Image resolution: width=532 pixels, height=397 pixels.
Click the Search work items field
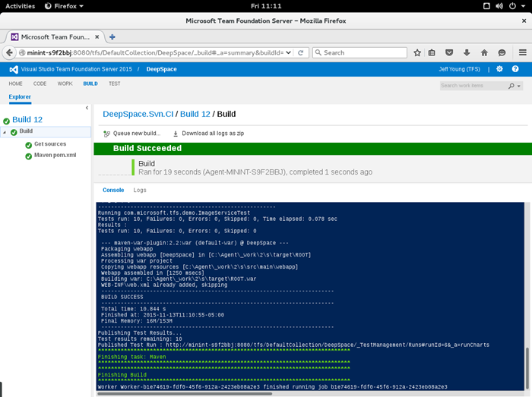click(473, 86)
